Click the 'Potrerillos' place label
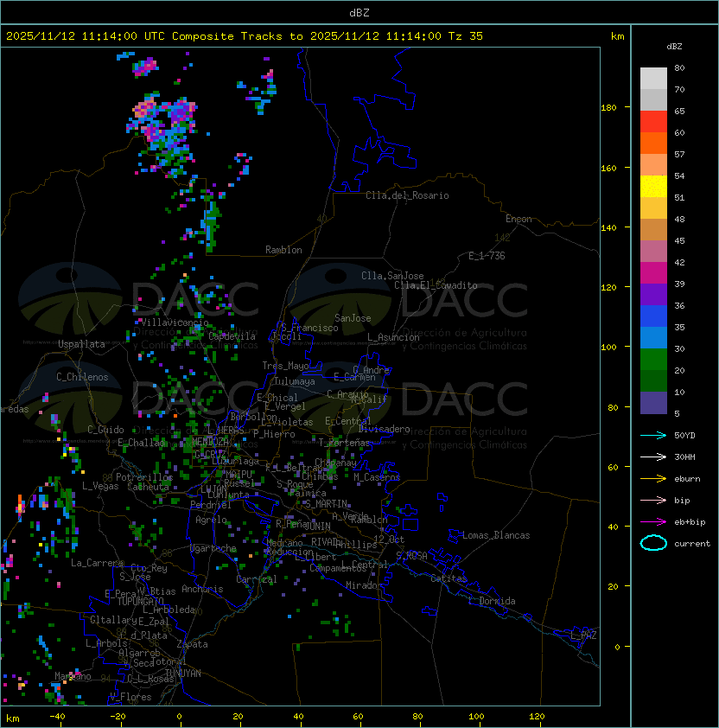719x728 pixels. click(x=144, y=476)
